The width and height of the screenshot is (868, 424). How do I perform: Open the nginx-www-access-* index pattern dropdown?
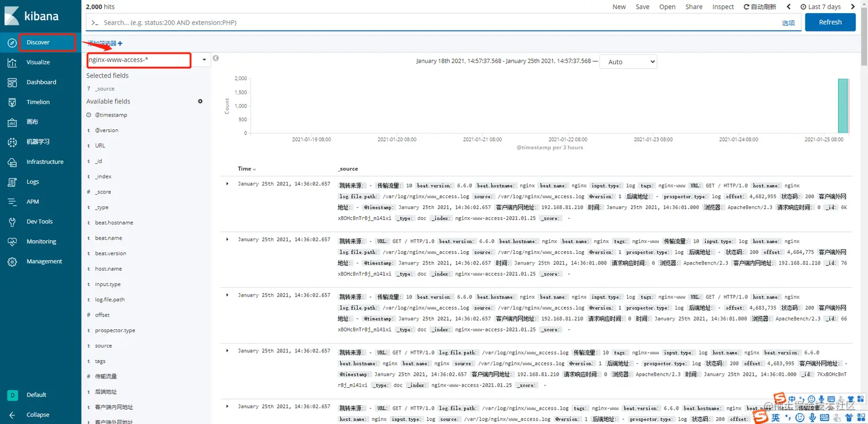pos(149,60)
